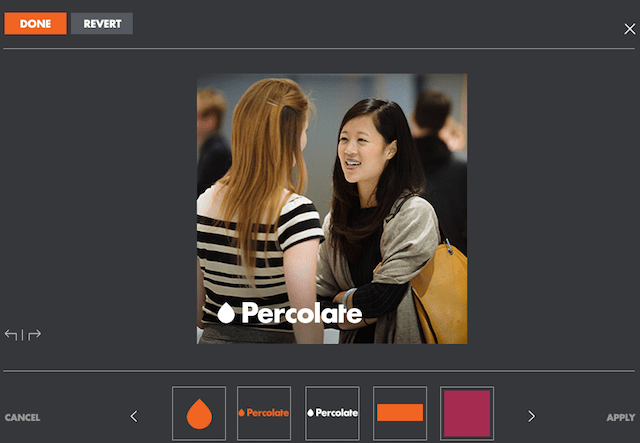Image resolution: width=640 pixels, height=443 pixels.
Task: Select the orange droplet logo overlay
Action: coord(199,413)
